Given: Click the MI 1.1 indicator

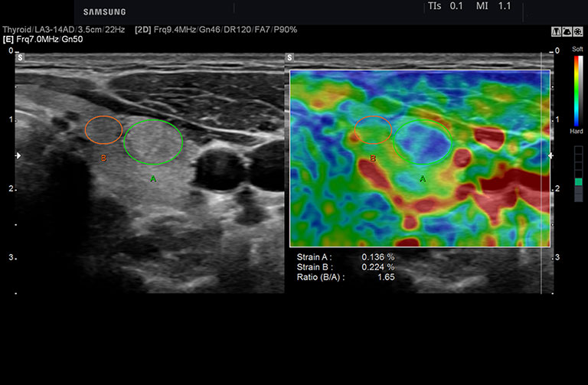Looking at the screenshot, I should (494, 6).
